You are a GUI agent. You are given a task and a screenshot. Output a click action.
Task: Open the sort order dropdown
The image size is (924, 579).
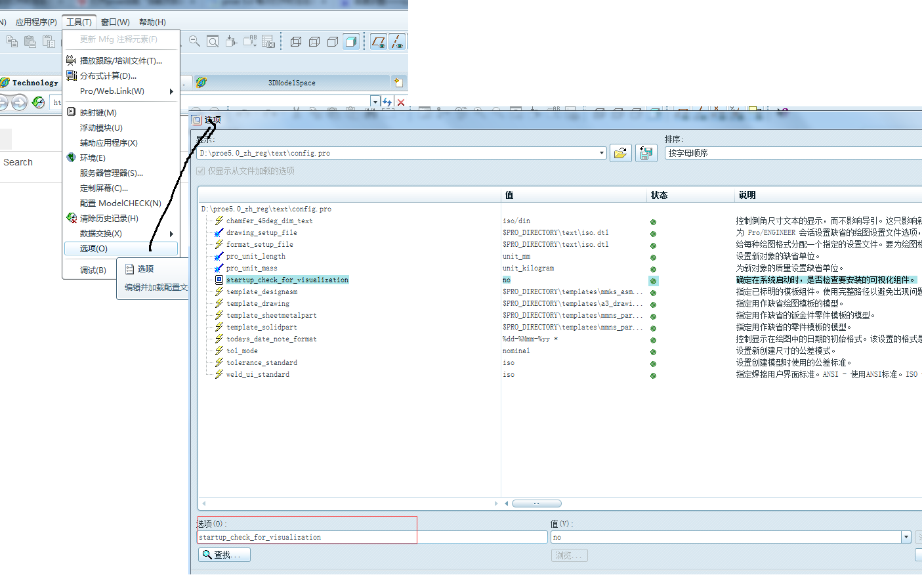[794, 153]
